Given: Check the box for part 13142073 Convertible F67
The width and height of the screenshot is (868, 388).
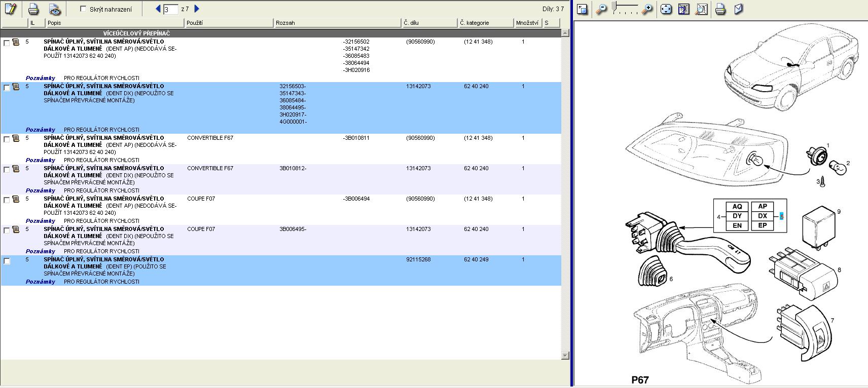Looking at the screenshot, I should point(7,170).
